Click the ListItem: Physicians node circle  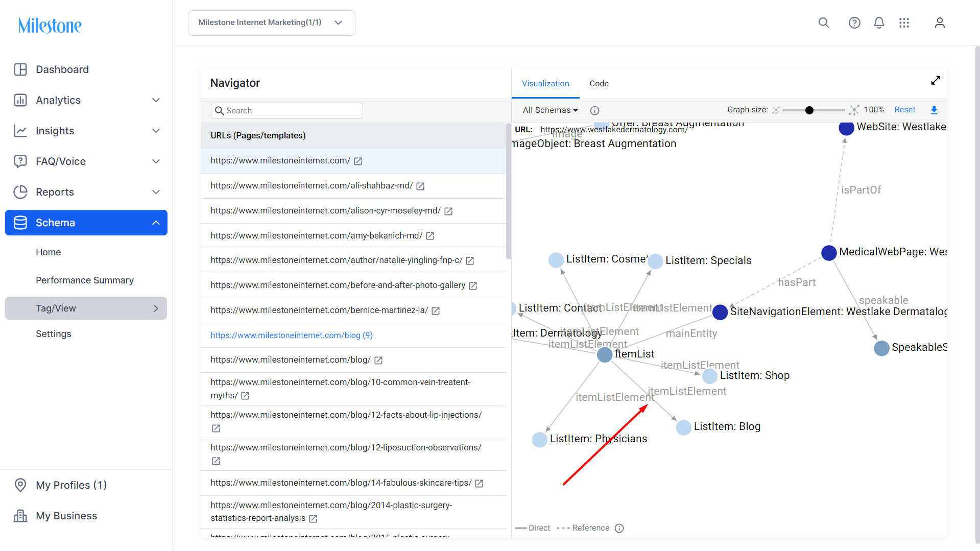[x=539, y=440]
